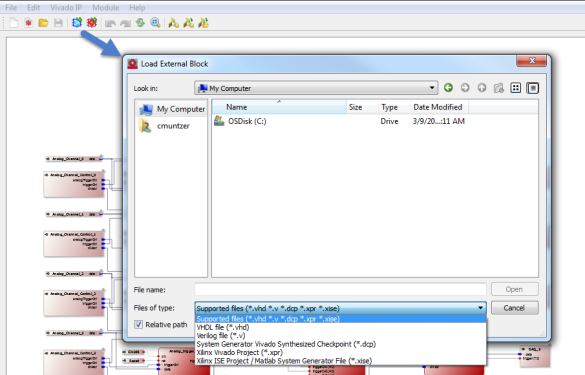Click the green refresh arrows toolbar icon
Screen dimensions: 585x375
140,23
